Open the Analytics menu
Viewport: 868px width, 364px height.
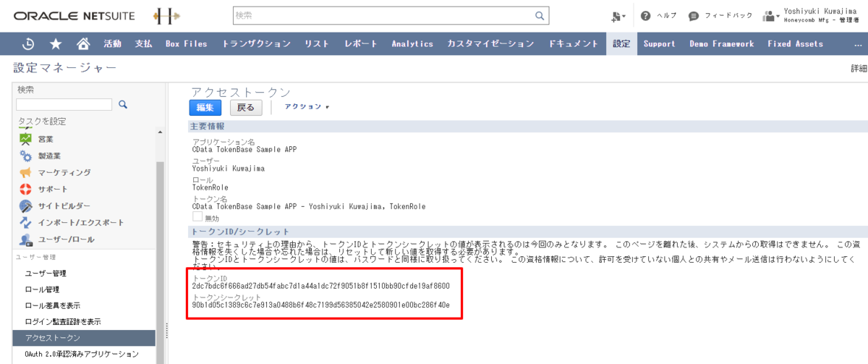coord(412,44)
